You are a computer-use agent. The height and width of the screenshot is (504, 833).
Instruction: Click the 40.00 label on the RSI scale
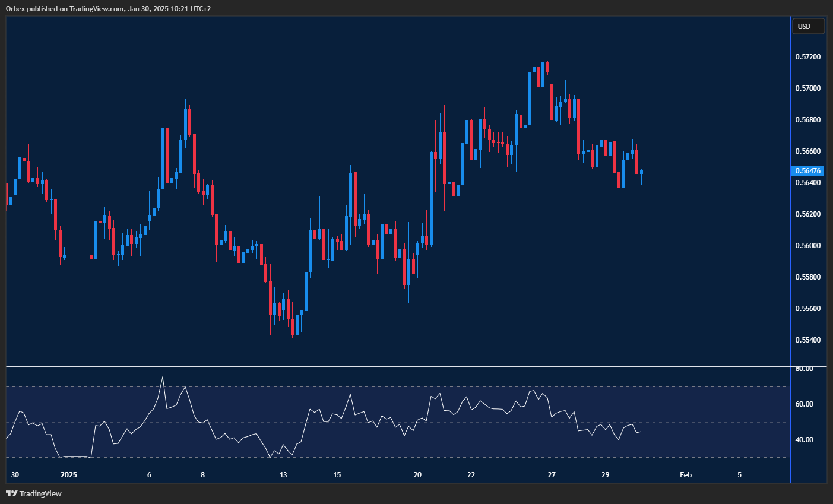click(x=805, y=440)
